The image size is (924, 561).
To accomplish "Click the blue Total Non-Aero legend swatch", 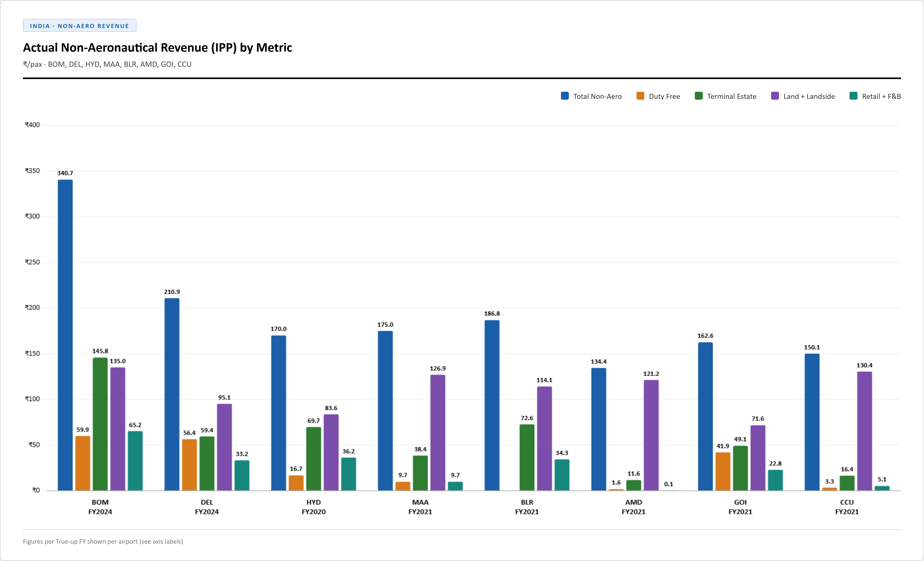I will click(x=565, y=96).
